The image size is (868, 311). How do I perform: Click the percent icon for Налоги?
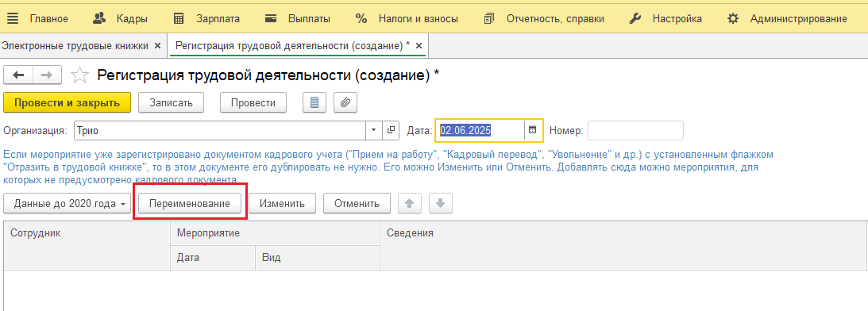361,19
